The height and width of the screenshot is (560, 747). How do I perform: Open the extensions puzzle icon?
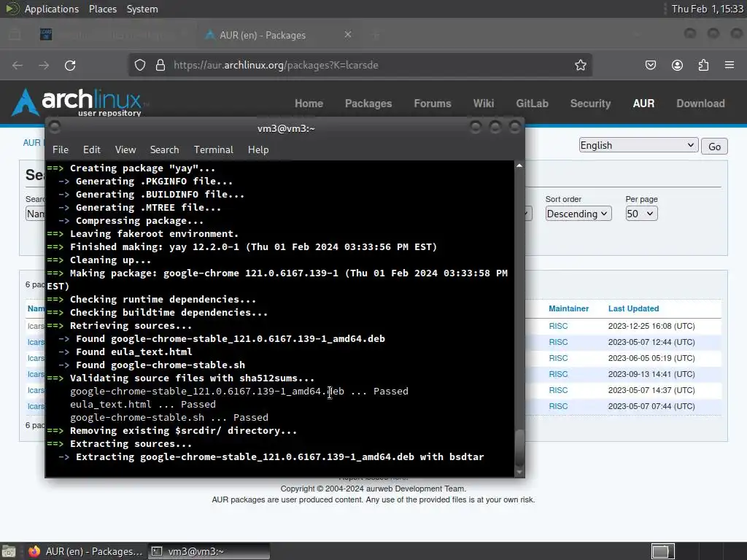(703, 65)
